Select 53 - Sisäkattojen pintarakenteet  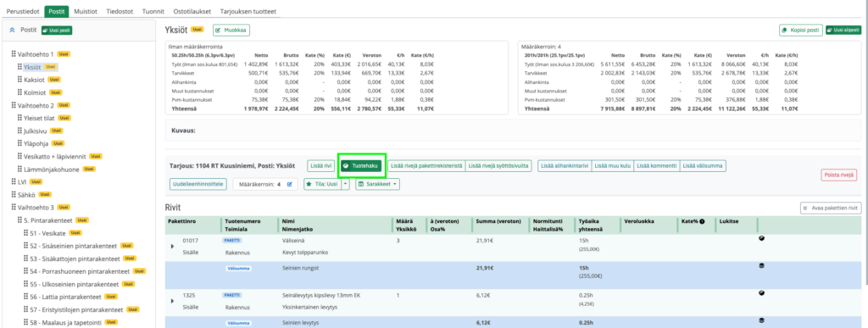75,259
